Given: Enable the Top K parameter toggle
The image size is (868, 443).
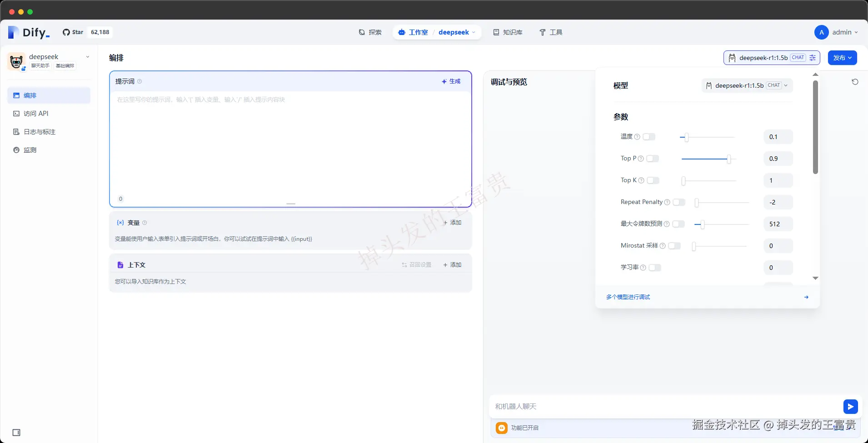Looking at the screenshot, I should tap(653, 180).
